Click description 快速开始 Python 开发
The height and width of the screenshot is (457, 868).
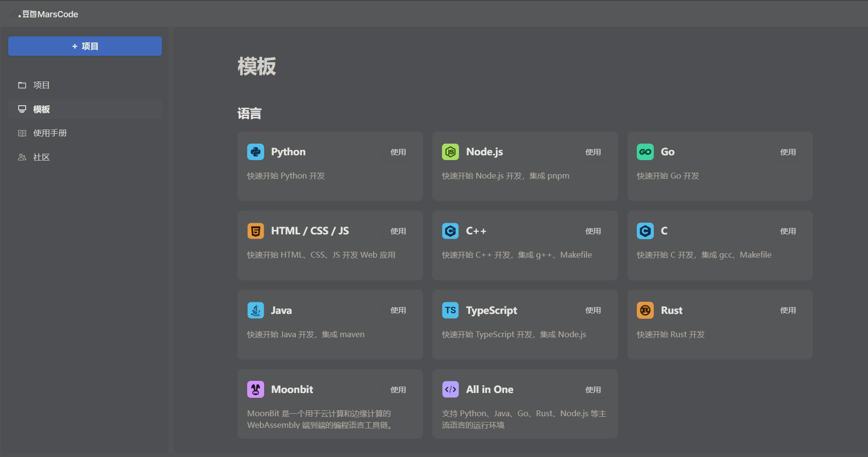tap(286, 176)
